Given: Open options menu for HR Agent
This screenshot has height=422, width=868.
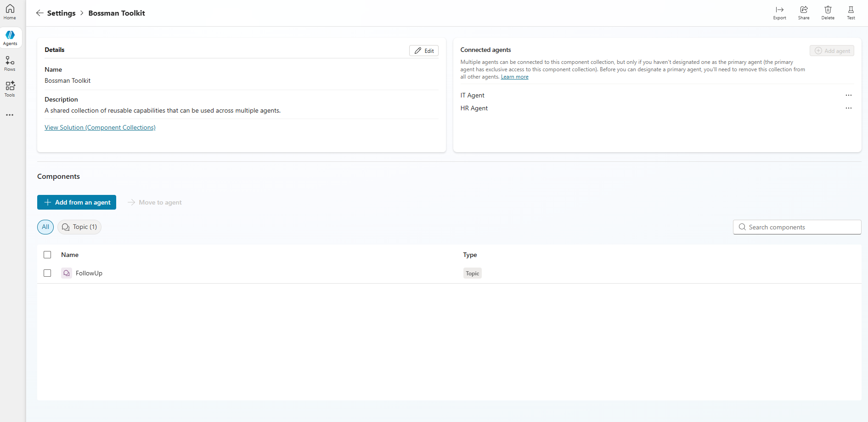Looking at the screenshot, I should tap(848, 108).
